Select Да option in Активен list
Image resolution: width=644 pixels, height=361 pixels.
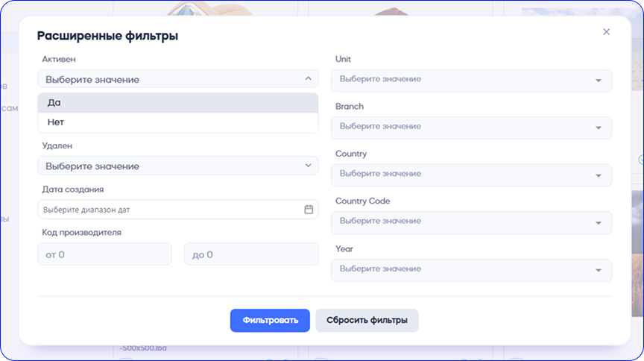177,103
